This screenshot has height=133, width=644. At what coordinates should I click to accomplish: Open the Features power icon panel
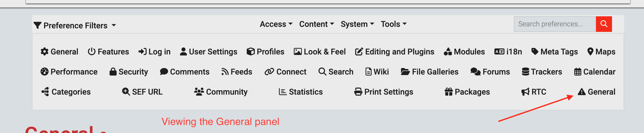click(x=92, y=51)
